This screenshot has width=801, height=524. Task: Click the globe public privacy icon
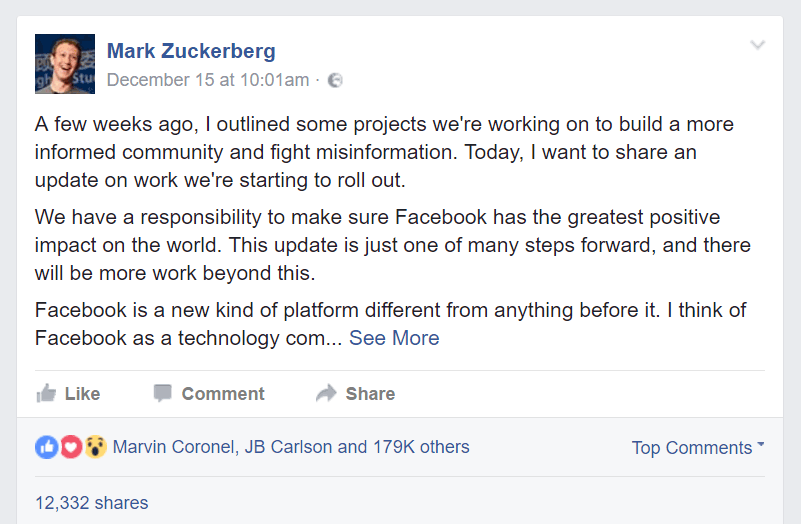(335, 80)
